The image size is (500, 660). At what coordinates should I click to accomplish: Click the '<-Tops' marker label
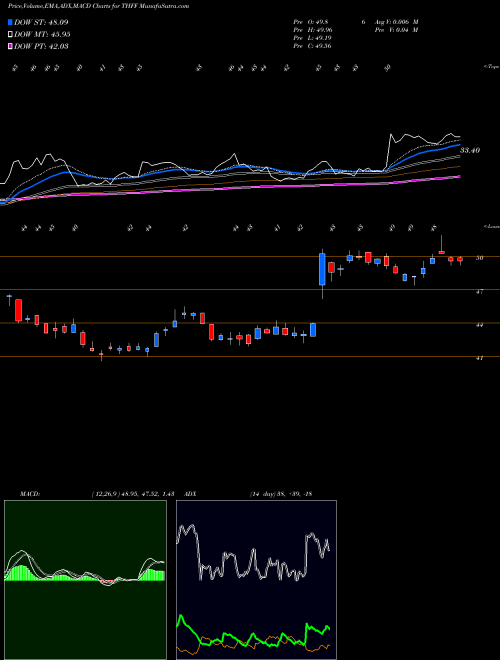click(492, 67)
